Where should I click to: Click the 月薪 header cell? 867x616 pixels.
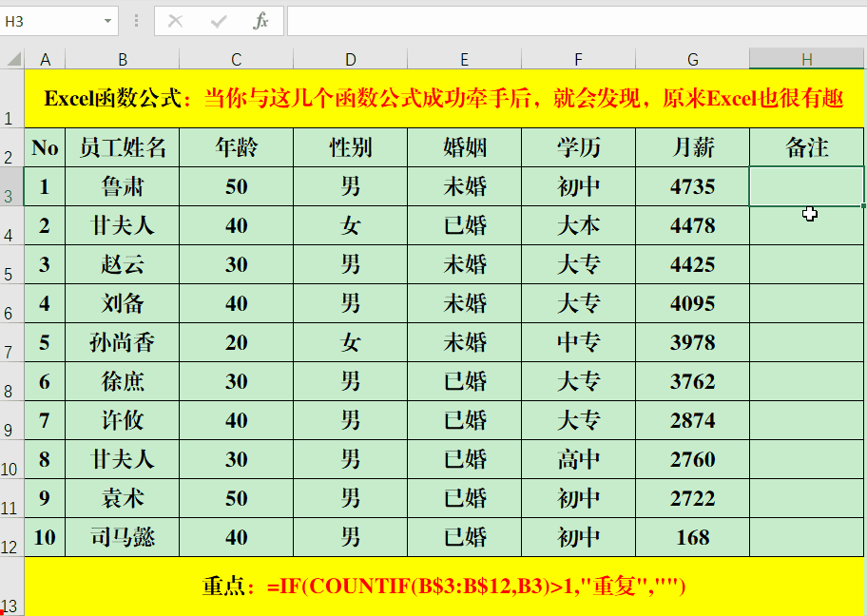[x=692, y=147]
